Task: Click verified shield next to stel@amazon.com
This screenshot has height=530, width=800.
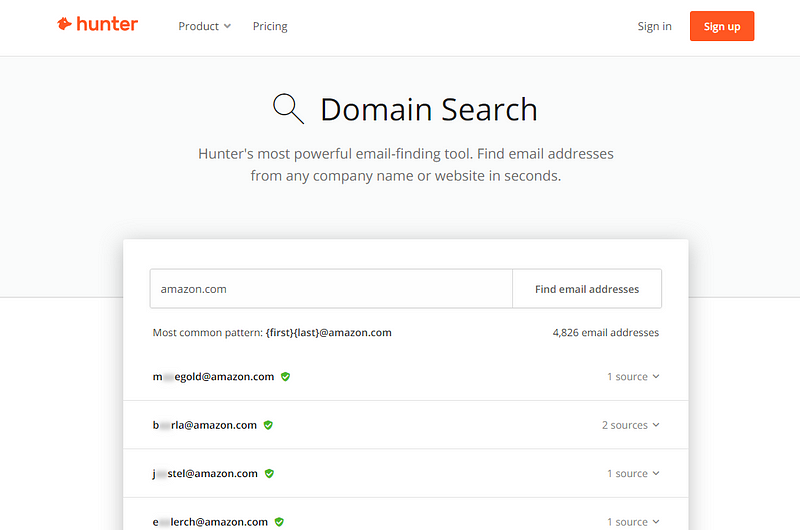Action: 269,473
